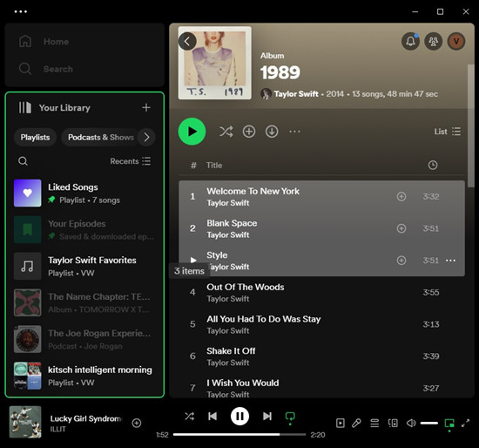The image size is (479, 448).
Task: Open the three-dot app menu
Action: coord(21,11)
